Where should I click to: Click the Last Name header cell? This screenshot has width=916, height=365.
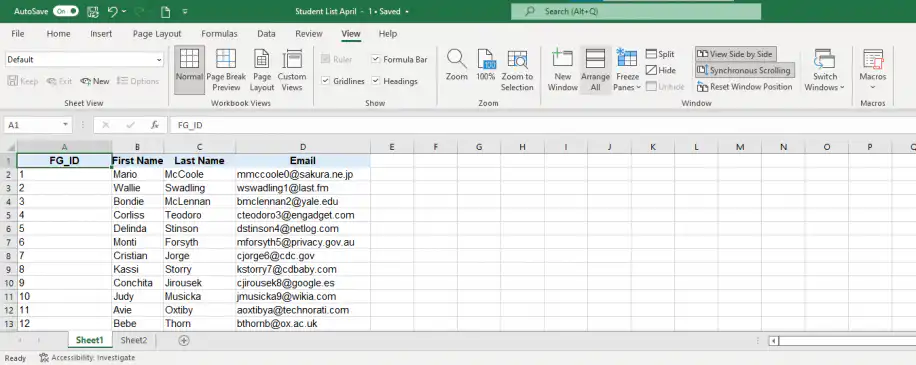[199, 161]
